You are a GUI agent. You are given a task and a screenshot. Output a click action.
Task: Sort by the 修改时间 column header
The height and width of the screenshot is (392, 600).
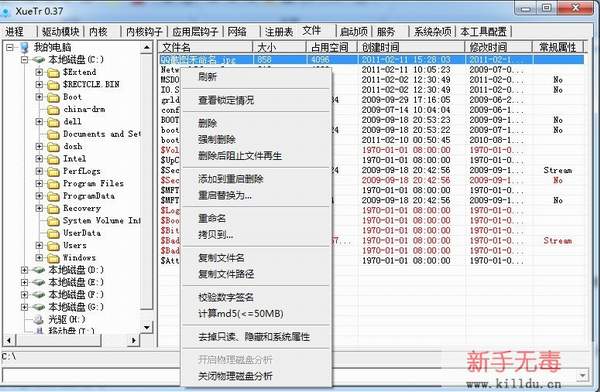tap(499, 47)
